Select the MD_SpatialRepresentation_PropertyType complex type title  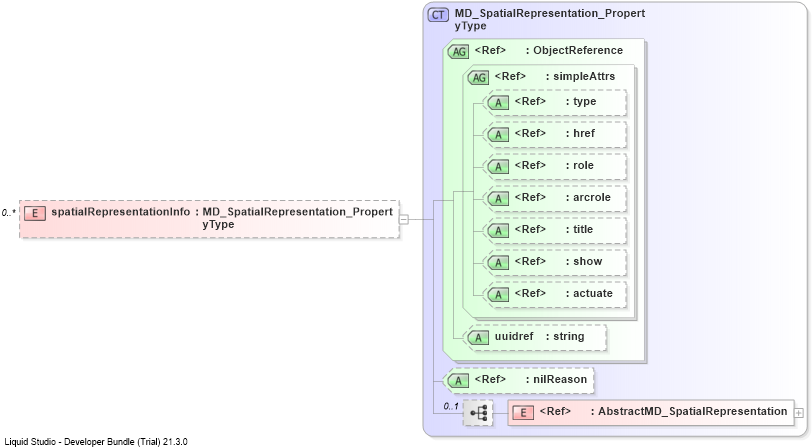pos(549,19)
